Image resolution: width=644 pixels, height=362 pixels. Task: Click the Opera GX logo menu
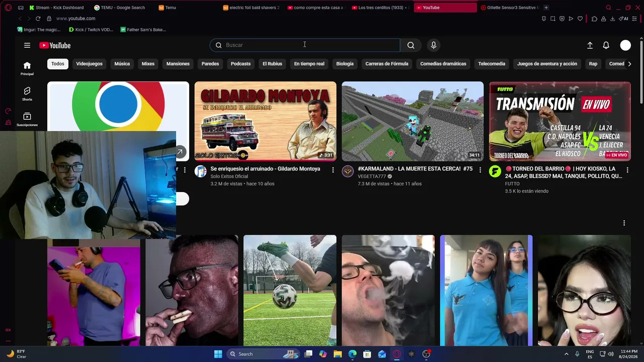8,8
